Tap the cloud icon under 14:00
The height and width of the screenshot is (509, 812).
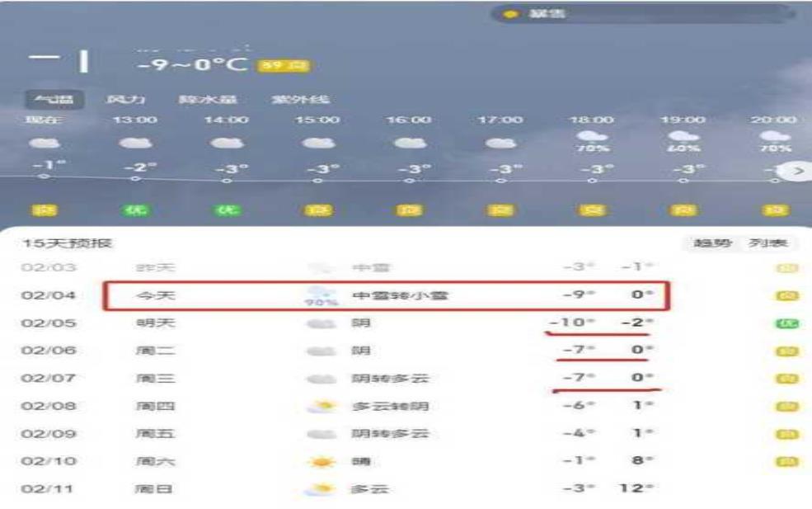click(227, 143)
